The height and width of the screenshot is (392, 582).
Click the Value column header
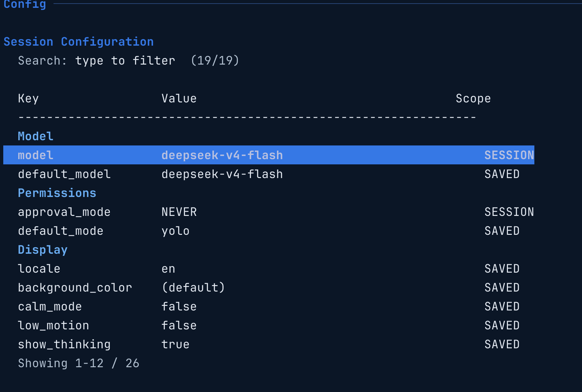(179, 98)
